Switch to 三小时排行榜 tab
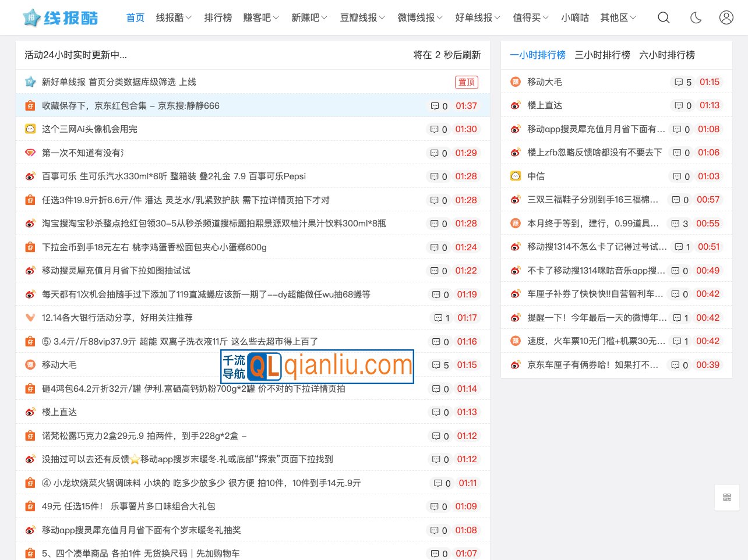This screenshot has height=560, width=748. coord(602,55)
